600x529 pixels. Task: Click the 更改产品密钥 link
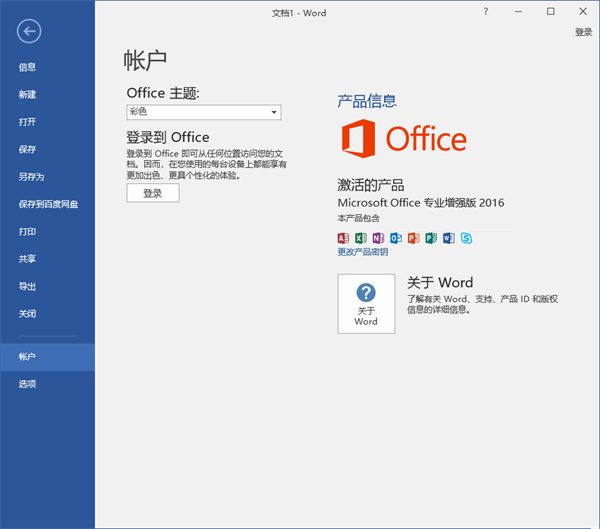pyautogui.click(x=362, y=252)
